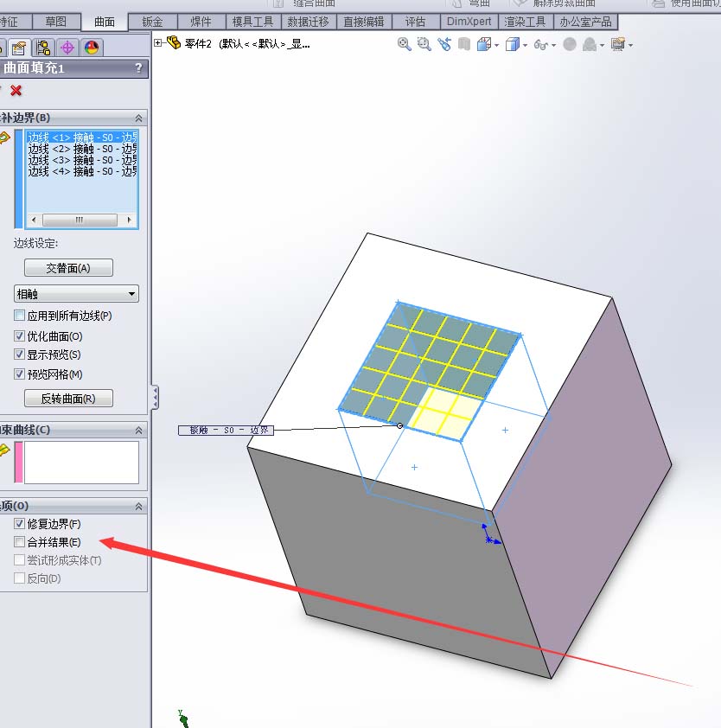Disable the 优化曲面 checkbox
The image size is (721, 728).
[21, 336]
